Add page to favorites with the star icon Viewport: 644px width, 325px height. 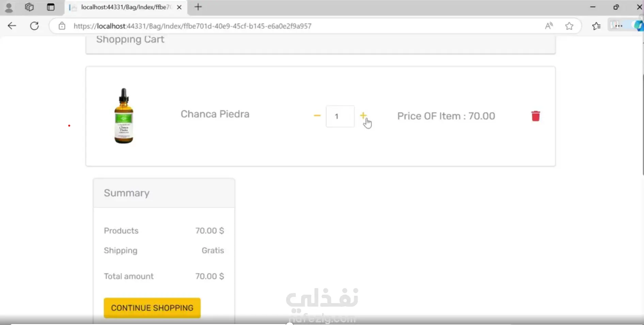click(569, 26)
